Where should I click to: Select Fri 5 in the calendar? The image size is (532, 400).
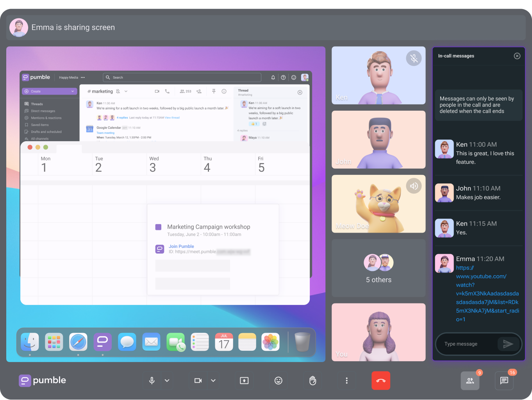click(261, 165)
